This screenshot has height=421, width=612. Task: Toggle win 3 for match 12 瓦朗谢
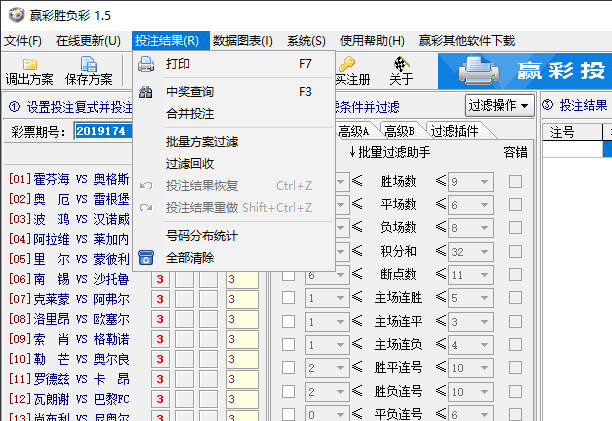pyautogui.click(x=160, y=399)
